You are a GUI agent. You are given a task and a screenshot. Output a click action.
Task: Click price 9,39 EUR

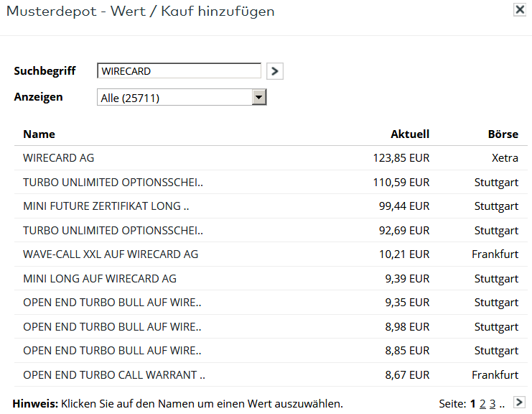[x=407, y=279]
